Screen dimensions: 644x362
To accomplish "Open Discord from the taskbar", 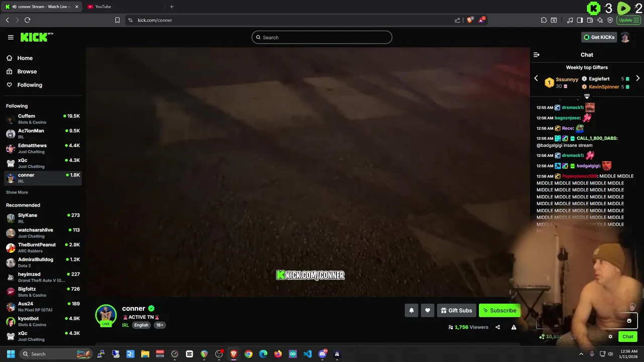I will coord(323,354).
